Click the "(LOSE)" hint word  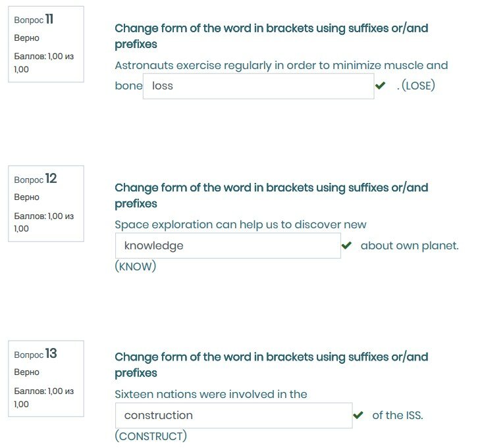[418, 86]
